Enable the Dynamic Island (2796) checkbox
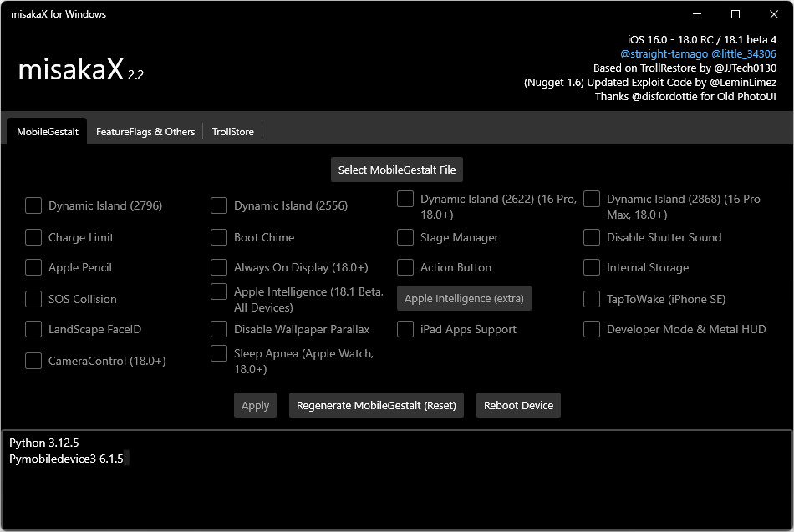This screenshot has height=532, width=794. (x=33, y=205)
